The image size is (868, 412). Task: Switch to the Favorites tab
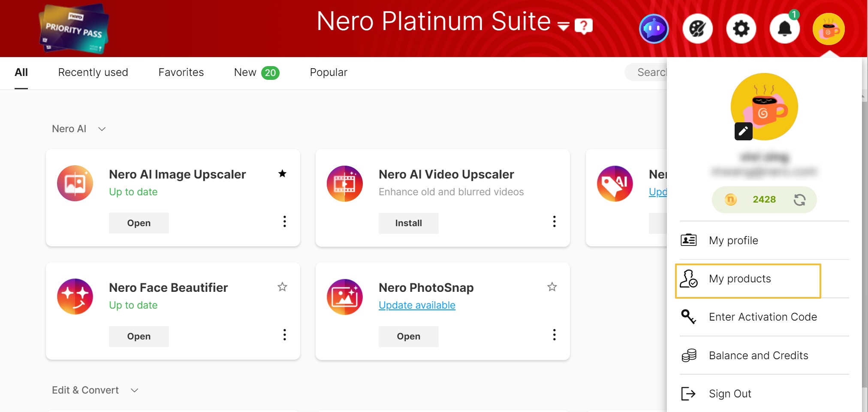click(x=181, y=73)
